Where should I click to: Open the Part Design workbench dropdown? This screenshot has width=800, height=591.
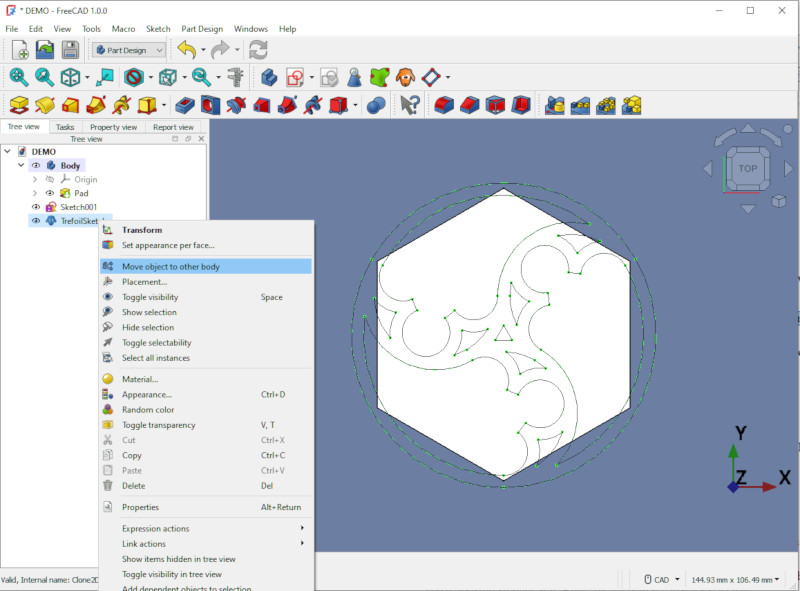coord(129,50)
